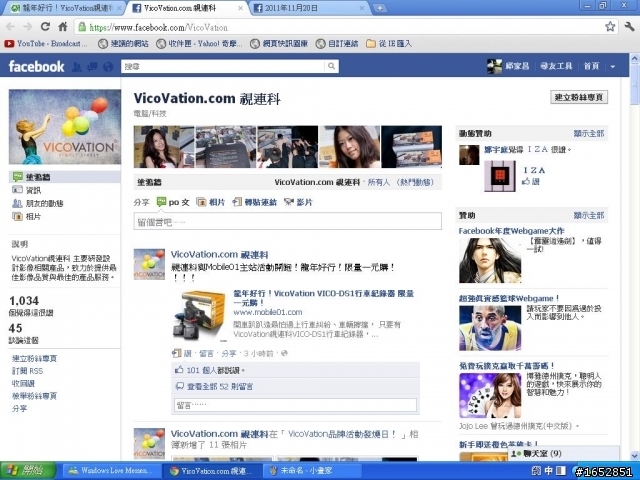Click the YouTube bookmark icon
Screen dimensions: 640x480
click(9, 43)
